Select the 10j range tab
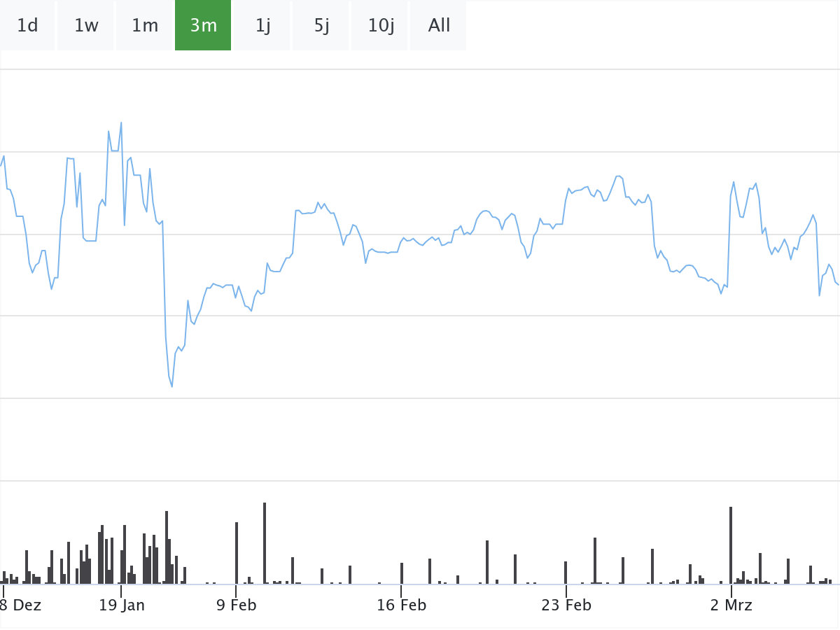This screenshot has width=840, height=630. point(381,26)
